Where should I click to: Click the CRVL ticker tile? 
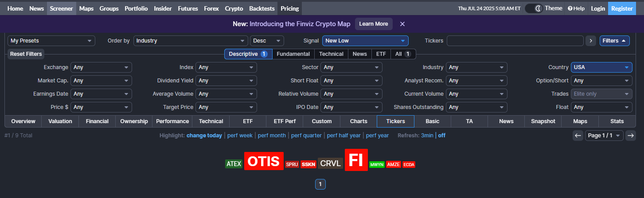[x=330, y=163]
